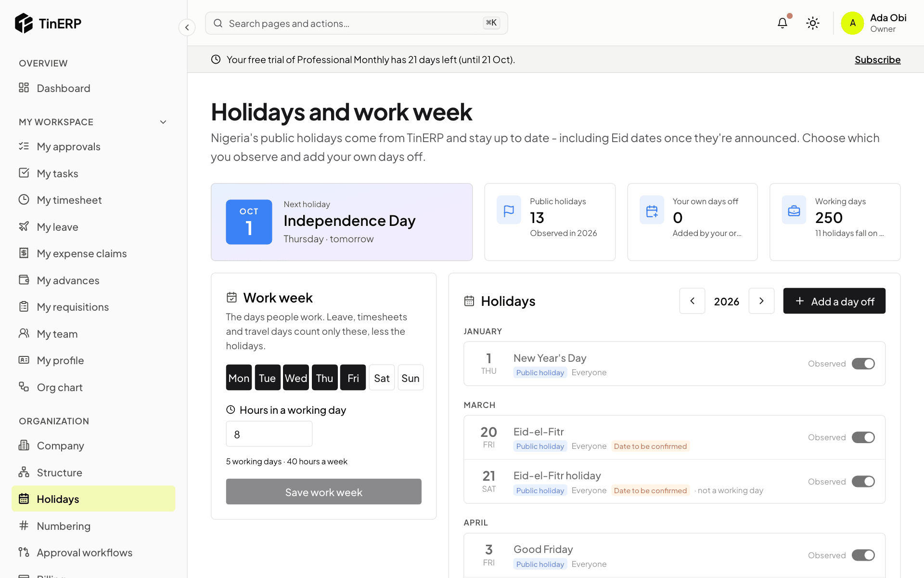Open the Numbering page
The image size is (924, 578).
[93, 526]
